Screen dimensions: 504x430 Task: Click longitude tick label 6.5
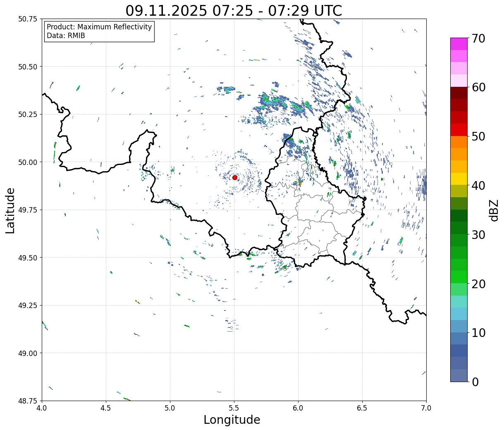pyautogui.click(x=362, y=408)
